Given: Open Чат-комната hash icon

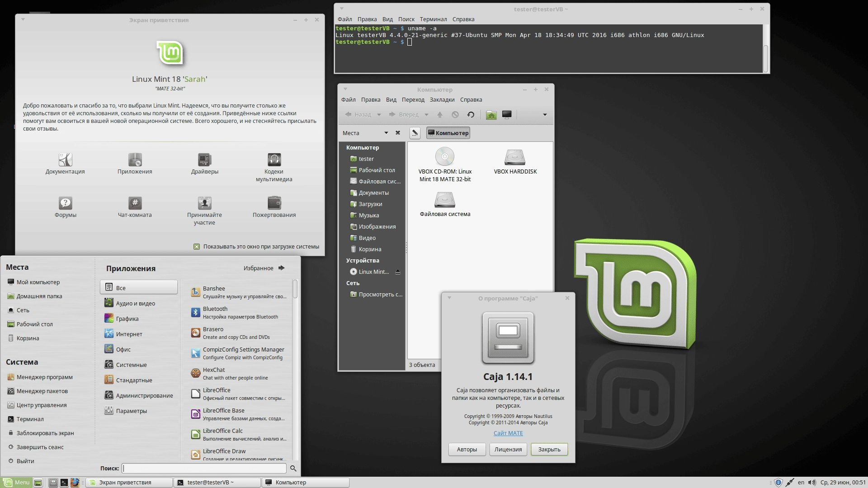Looking at the screenshot, I should point(135,203).
